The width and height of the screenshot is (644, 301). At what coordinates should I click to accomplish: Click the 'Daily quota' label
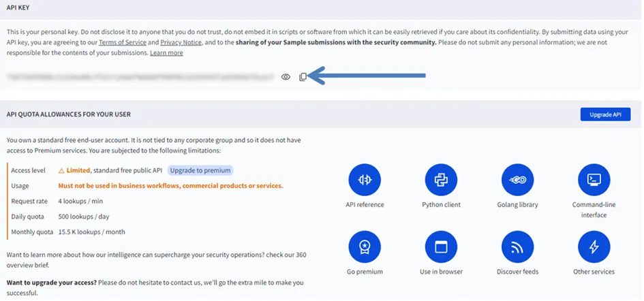pos(27,217)
